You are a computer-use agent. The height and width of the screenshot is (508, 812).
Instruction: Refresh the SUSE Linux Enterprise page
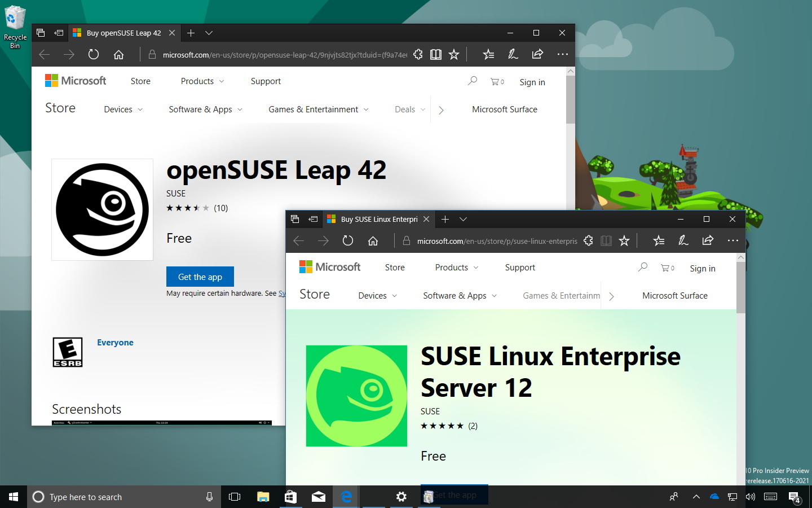coord(348,240)
